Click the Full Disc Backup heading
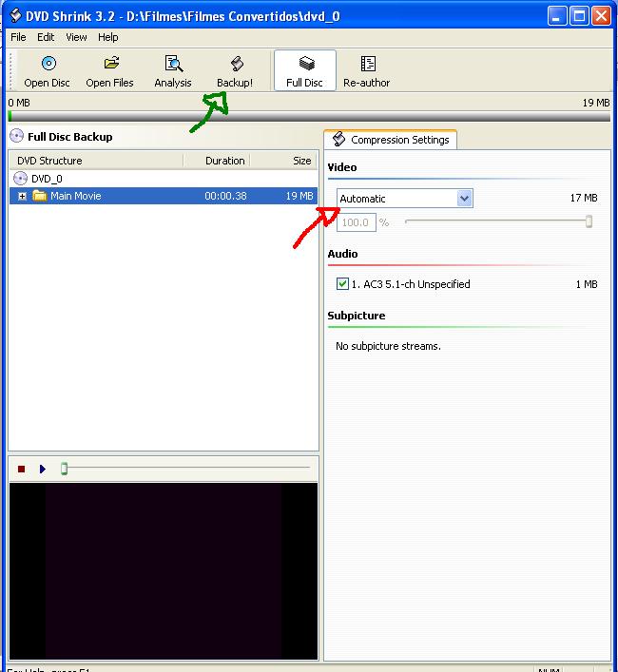This screenshot has width=618, height=672. (69, 137)
